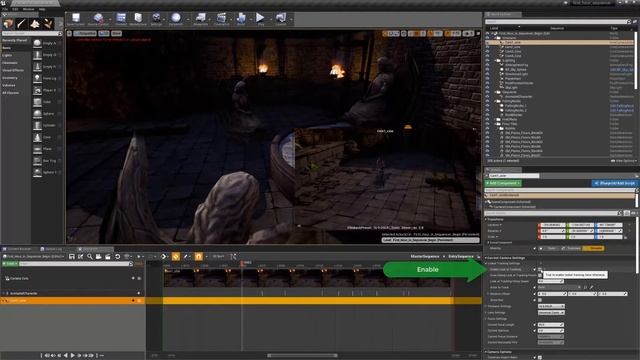Click the green Track button in Sequencer
This screenshot has width=640, height=360.
(x=10, y=264)
